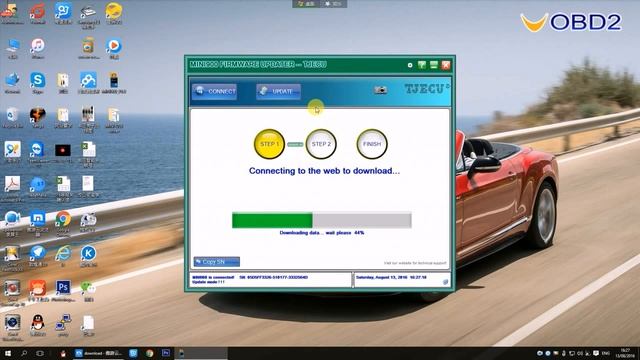640x360 pixels.
Task: Open the technical support website link
Action: 415,263
